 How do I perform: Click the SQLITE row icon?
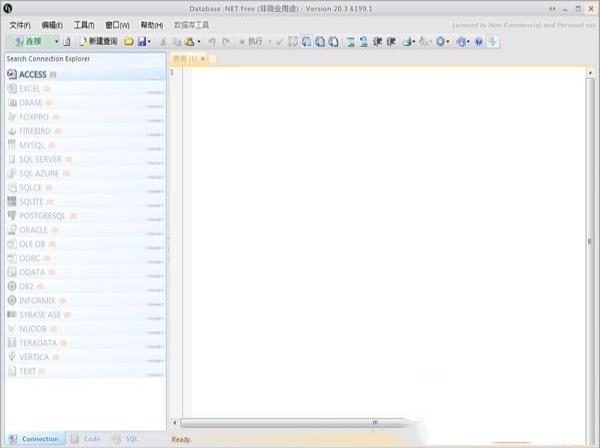coord(12,201)
